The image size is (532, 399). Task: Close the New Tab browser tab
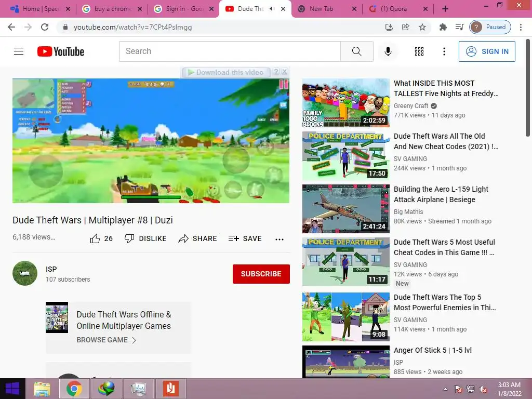[354, 9]
